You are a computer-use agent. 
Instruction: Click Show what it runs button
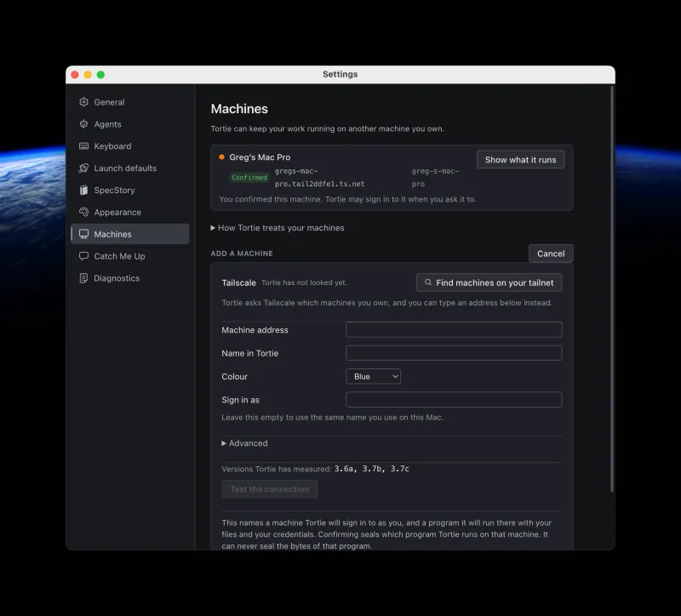point(520,160)
